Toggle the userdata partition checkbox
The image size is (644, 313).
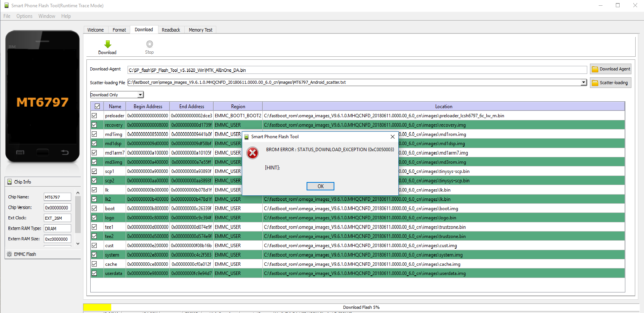click(x=94, y=273)
